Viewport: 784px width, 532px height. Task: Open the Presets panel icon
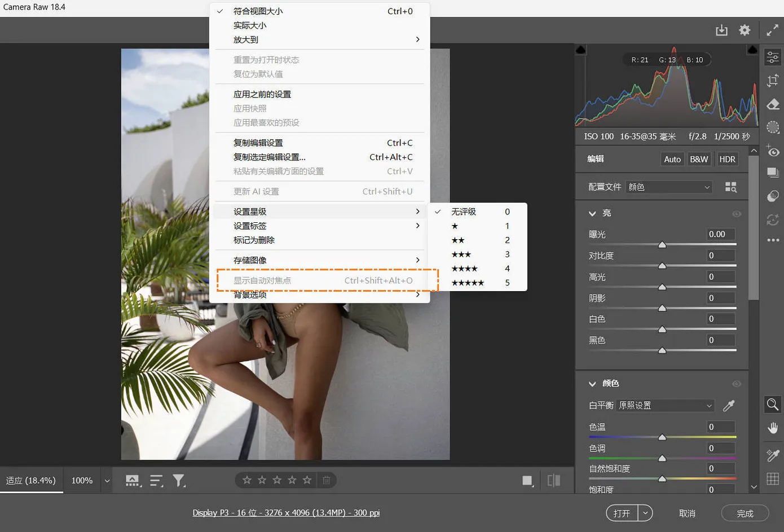(x=773, y=196)
